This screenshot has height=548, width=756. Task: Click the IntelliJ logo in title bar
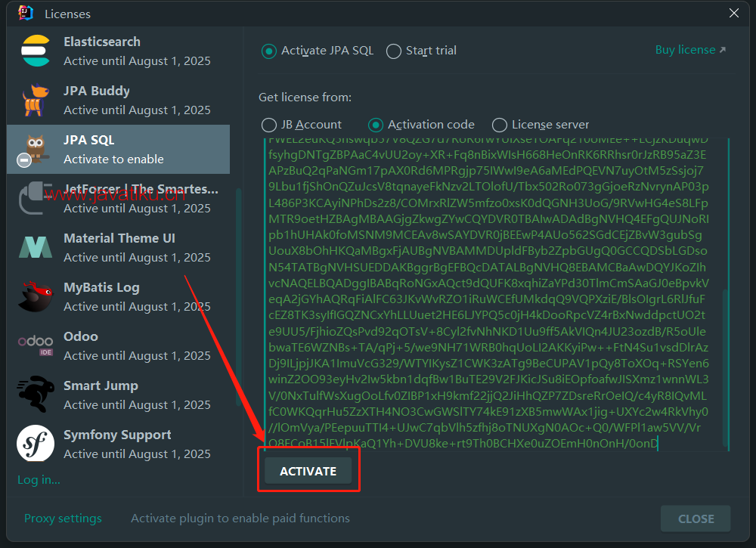tap(26, 13)
